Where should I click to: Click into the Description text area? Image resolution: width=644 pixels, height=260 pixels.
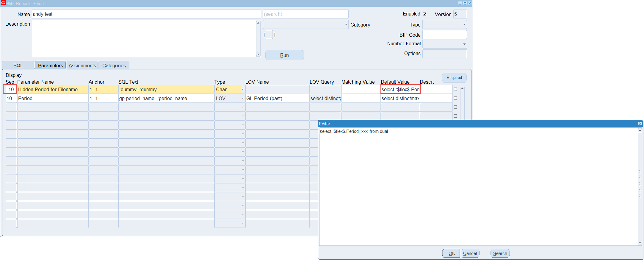point(144,38)
